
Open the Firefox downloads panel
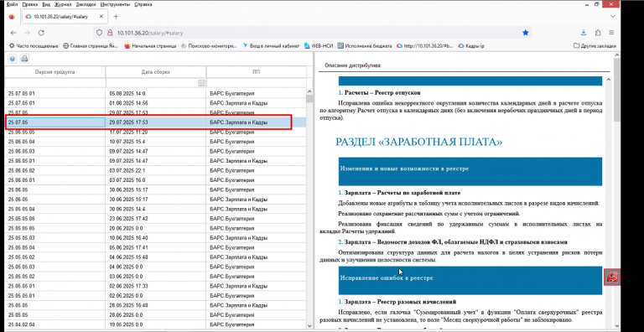tap(584, 33)
